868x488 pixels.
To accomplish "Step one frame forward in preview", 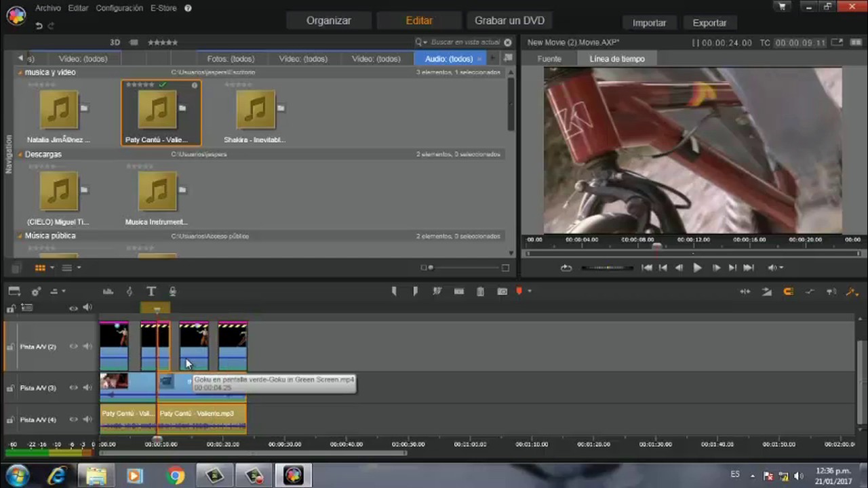I will [716, 268].
